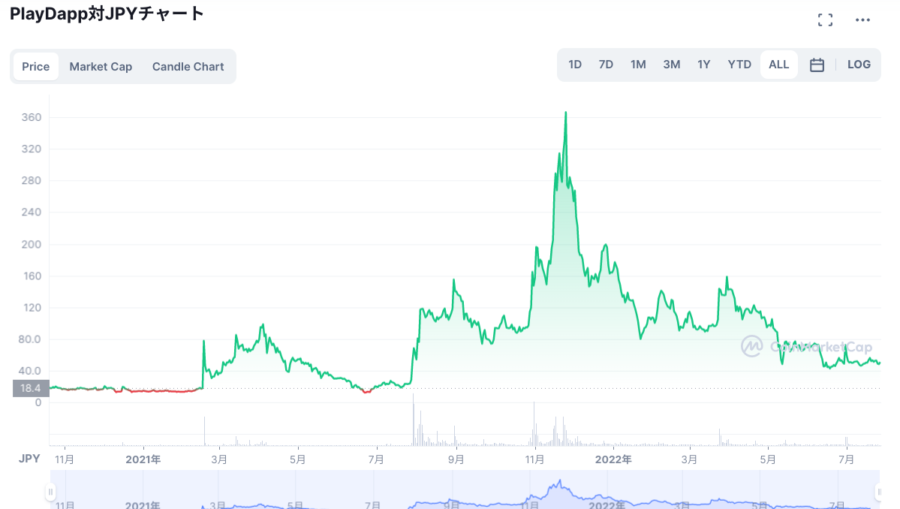Grab the right handle of range slider
The width and height of the screenshot is (900, 509).
(x=878, y=492)
